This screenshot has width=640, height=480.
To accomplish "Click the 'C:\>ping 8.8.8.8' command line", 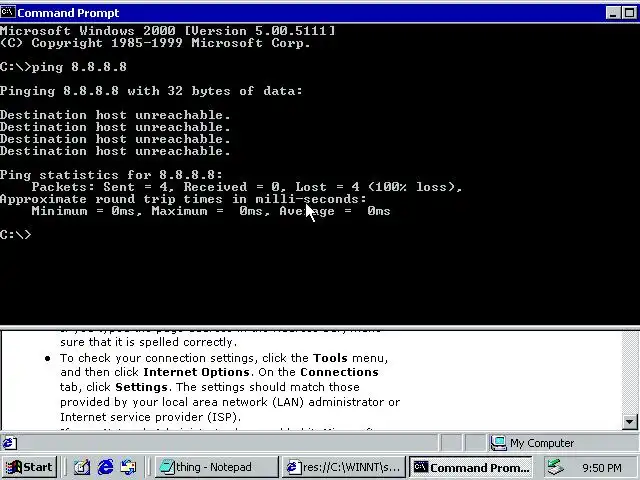I will 63,67.
